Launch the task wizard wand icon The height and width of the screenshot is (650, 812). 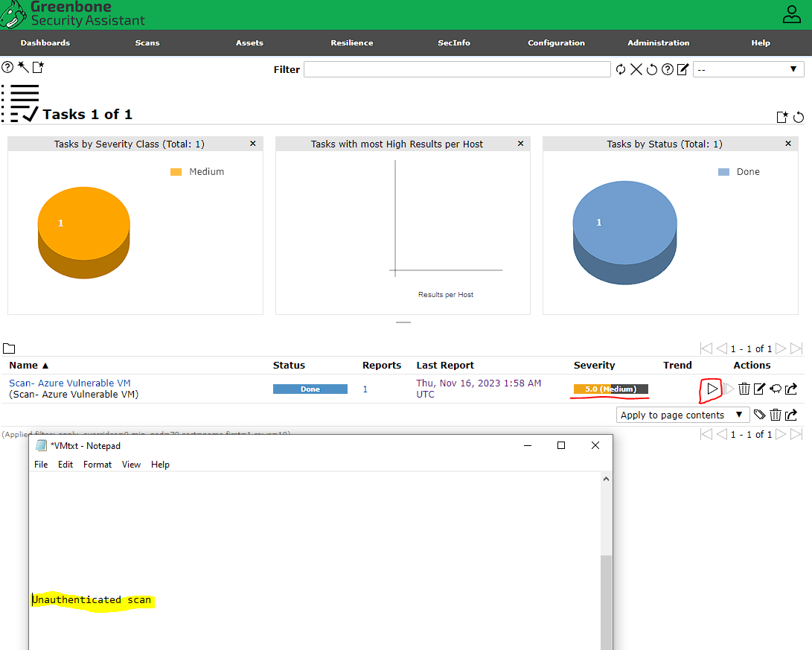coord(23,66)
